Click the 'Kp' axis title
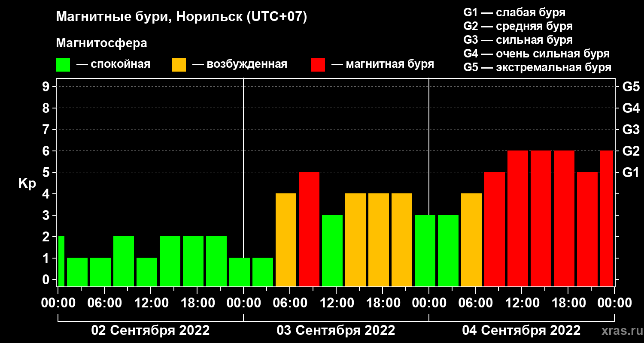The width and height of the screenshot is (644, 343). pos(27,184)
